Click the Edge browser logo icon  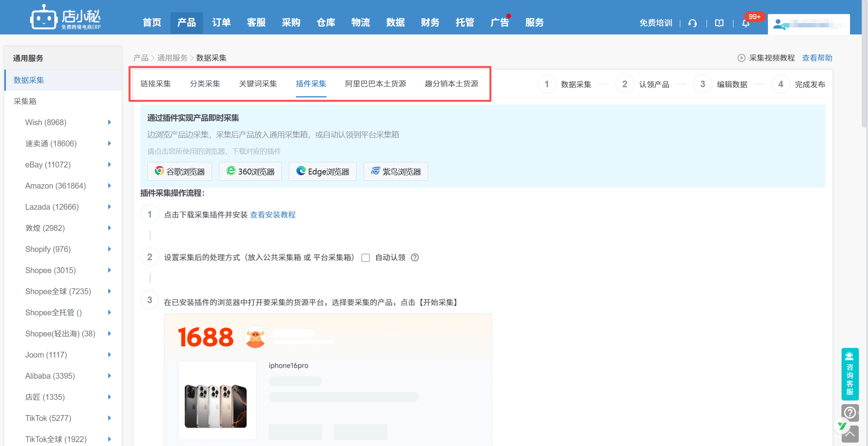[301, 171]
